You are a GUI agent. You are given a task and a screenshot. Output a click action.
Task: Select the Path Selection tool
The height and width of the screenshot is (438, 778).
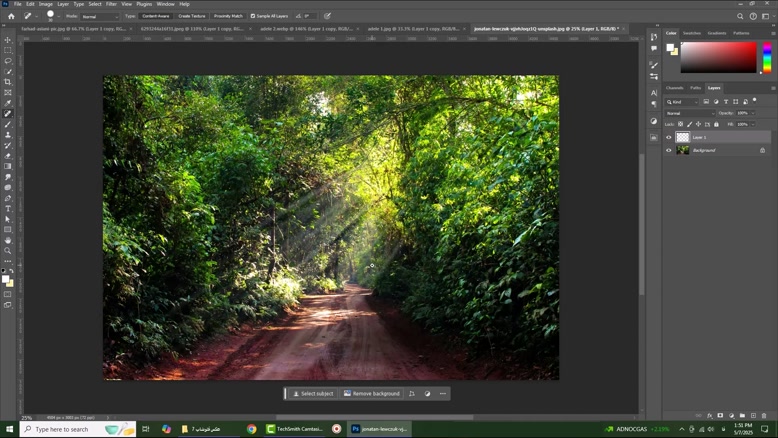coord(7,219)
